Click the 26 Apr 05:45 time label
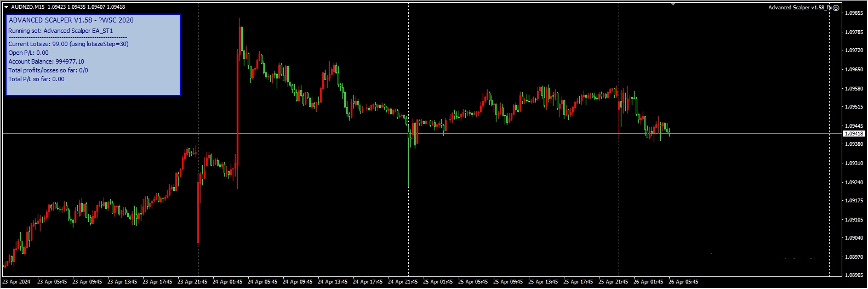This screenshot has width=868, height=289. [x=683, y=282]
